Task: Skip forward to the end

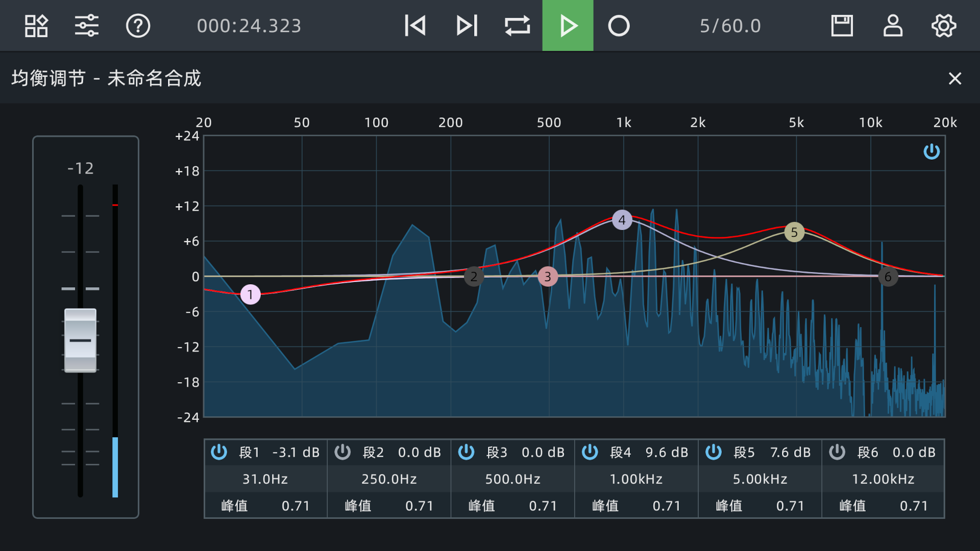Action: pos(465,26)
